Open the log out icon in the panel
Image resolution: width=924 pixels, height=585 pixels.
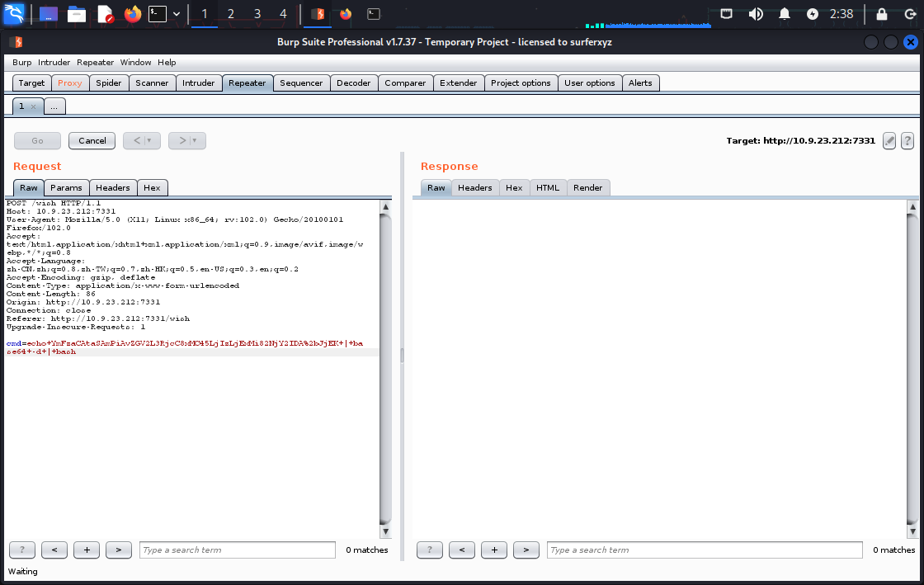coord(911,14)
